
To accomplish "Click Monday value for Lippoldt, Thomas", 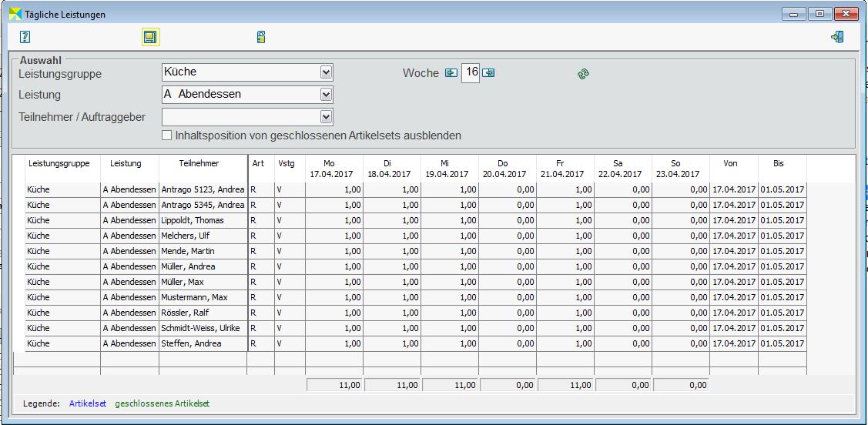I will [333, 220].
